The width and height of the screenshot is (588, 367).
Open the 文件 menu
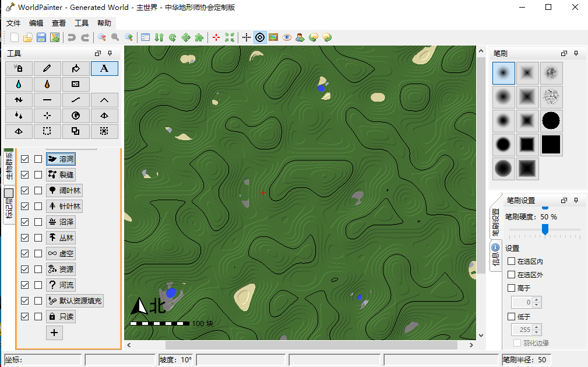coord(13,23)
